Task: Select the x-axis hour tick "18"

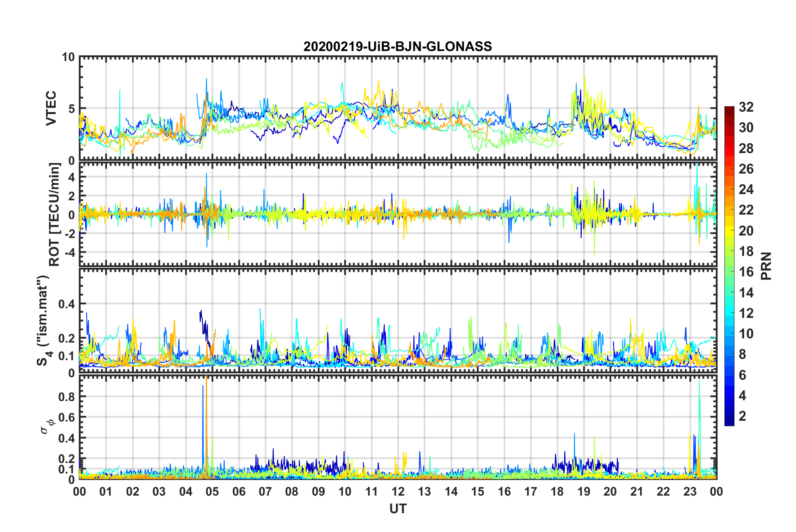Action: tap(557, 491)
